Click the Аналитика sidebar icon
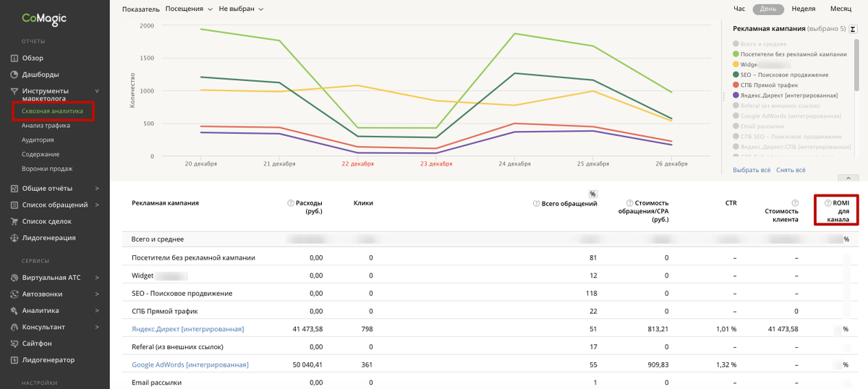 click(x=14, y=311)
